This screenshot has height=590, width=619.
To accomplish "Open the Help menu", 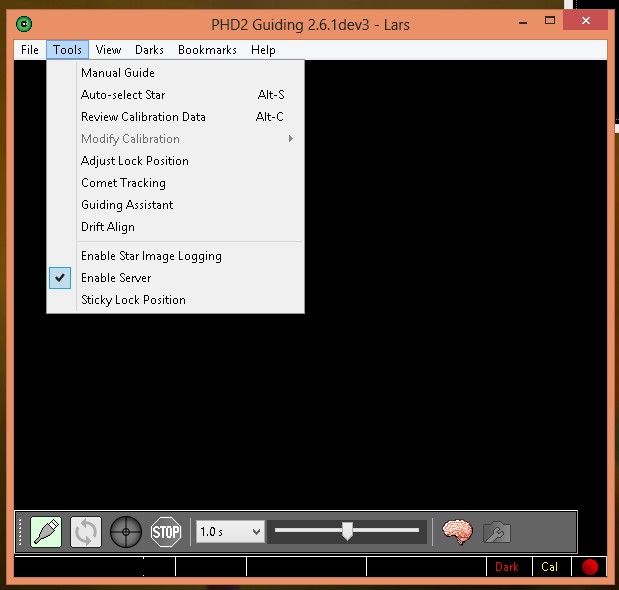I will point(263,50).
